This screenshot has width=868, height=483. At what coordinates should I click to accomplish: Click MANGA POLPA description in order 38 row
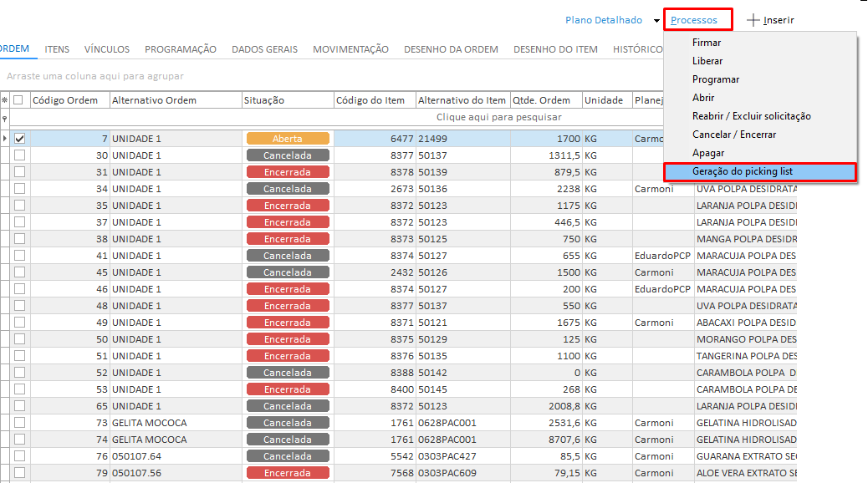pos(747,239)
